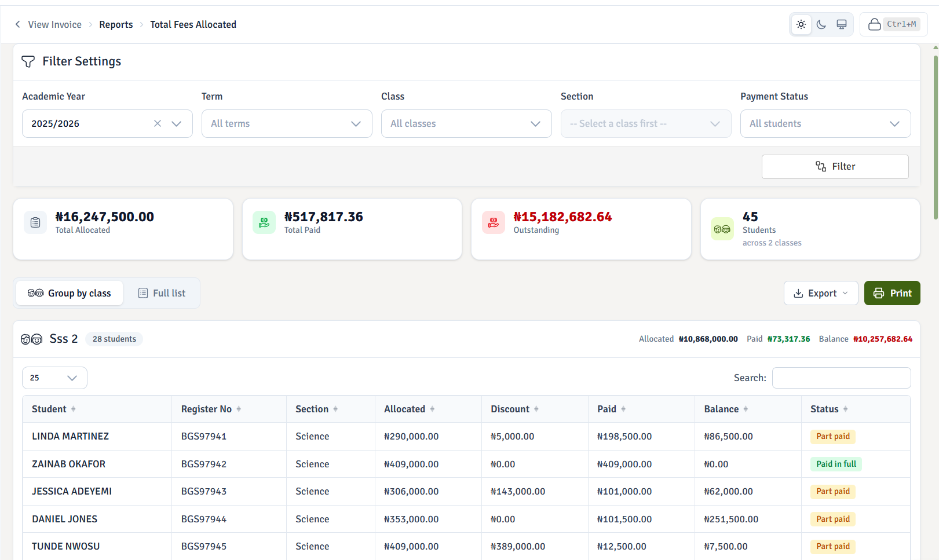Click the Total Allocated clipboard icon
The image size is (939, 560).
click(x=35, y=222)
